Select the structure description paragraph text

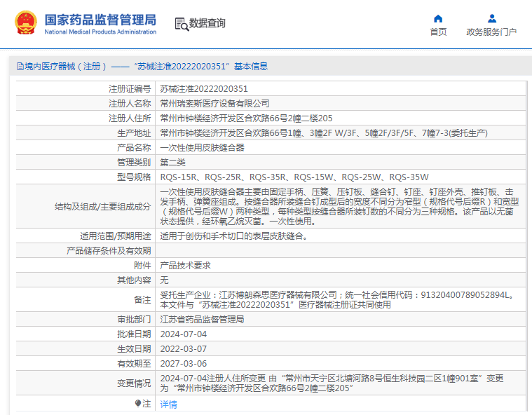pyautogui.click(x=339, y=206)
